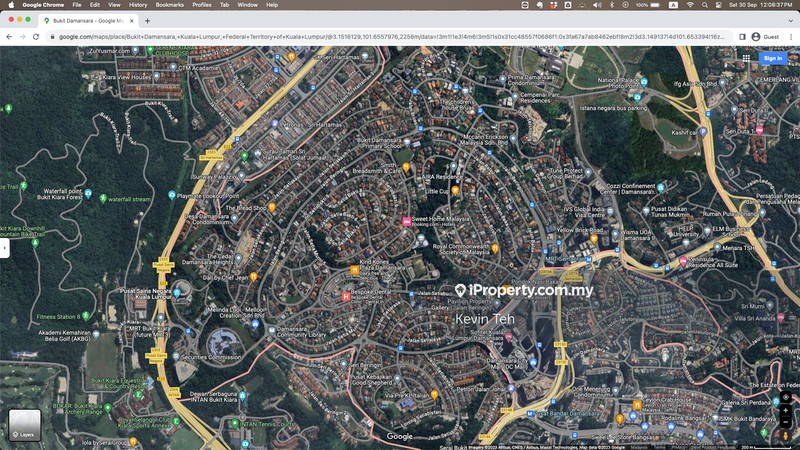Open the Google apps grid
800x450 pixels.
tap(746, 58)
